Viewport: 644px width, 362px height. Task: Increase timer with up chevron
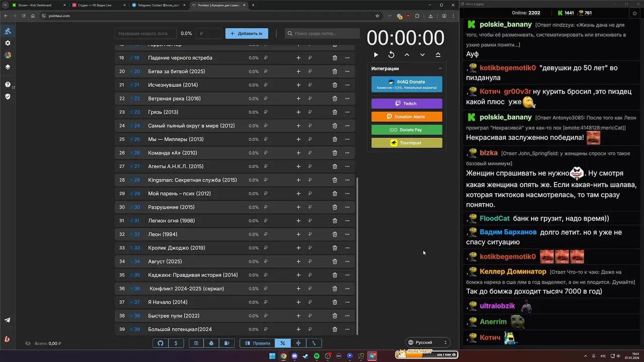407,55
